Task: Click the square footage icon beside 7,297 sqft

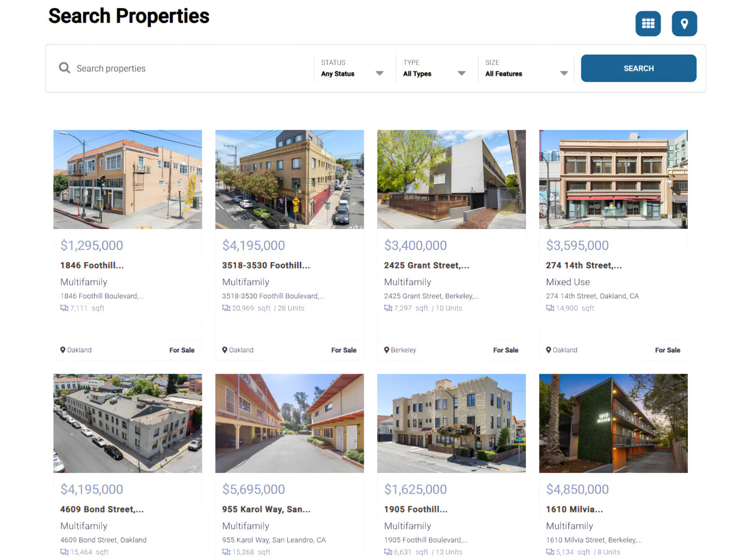Action: tap(388, 308)
